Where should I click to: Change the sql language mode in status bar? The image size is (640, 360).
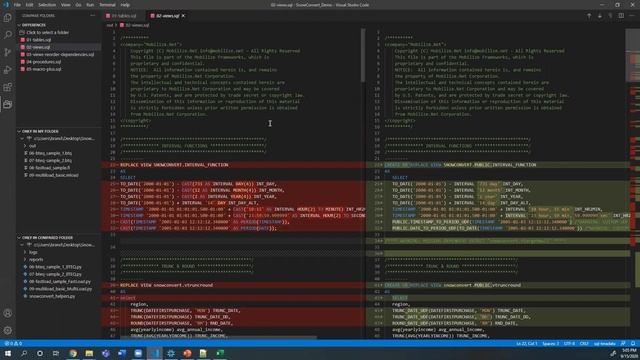604,344
